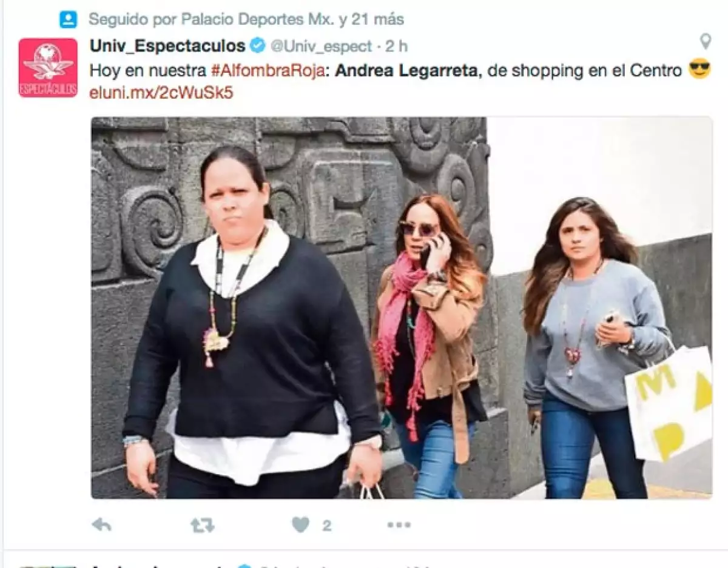
Task: Open the tweet's 2 h timestamp
Action: [x=397, y=46]
